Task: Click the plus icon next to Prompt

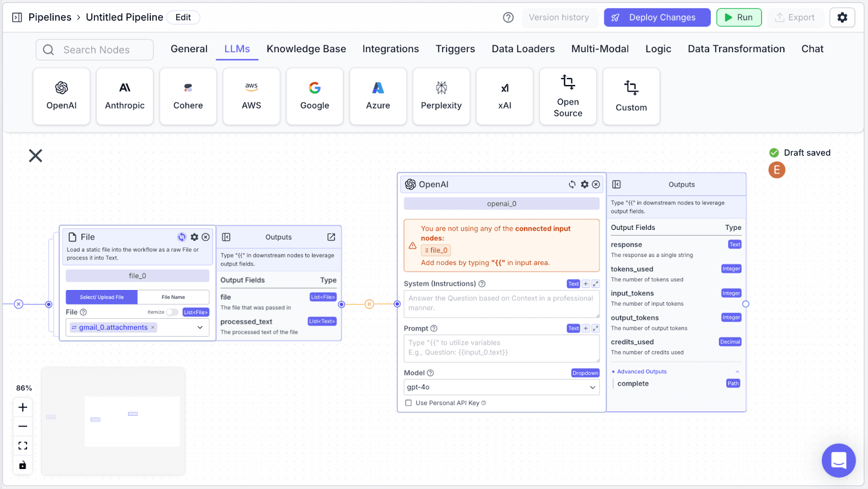Action: coord(585,329)
